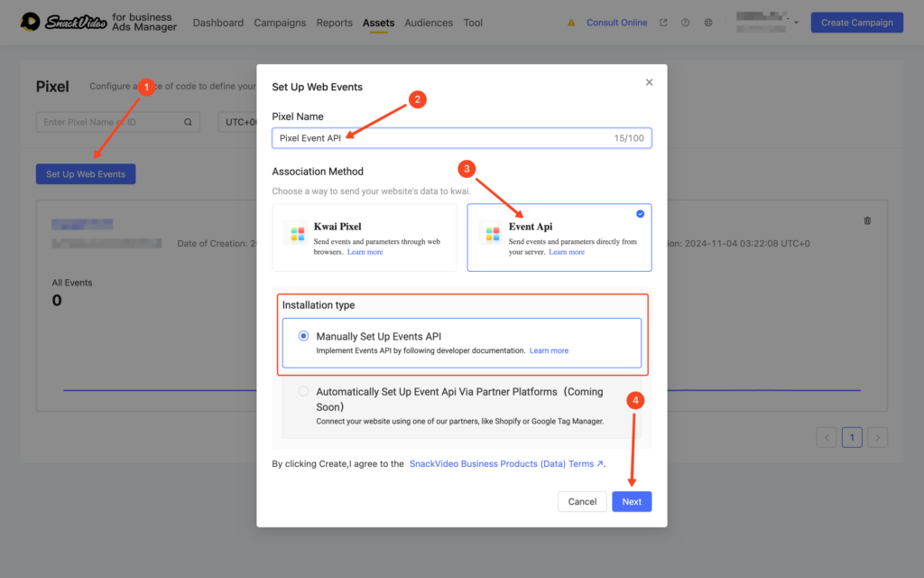The image size is (924, 578).
Task: Open the Audiences menu
Action: click(x=429, y=23)
